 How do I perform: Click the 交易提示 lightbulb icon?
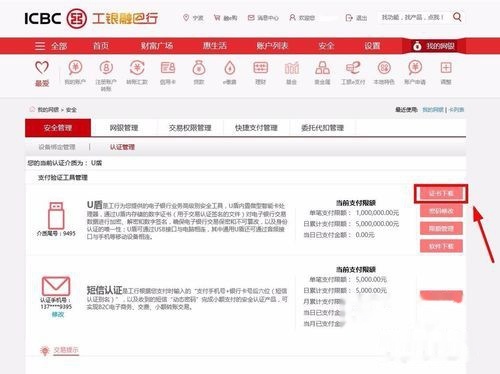45,351
